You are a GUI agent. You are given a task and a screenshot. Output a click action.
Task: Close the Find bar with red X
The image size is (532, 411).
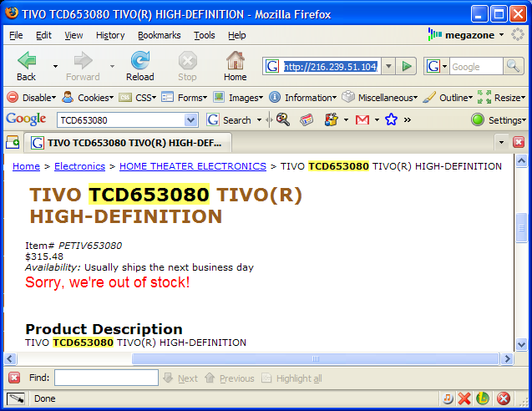point(14,378)
